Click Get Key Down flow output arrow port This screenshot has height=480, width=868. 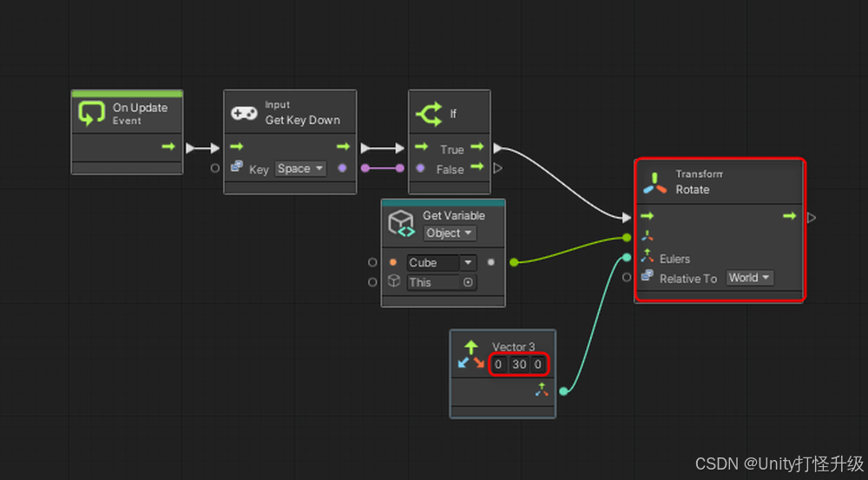point(343,147)
